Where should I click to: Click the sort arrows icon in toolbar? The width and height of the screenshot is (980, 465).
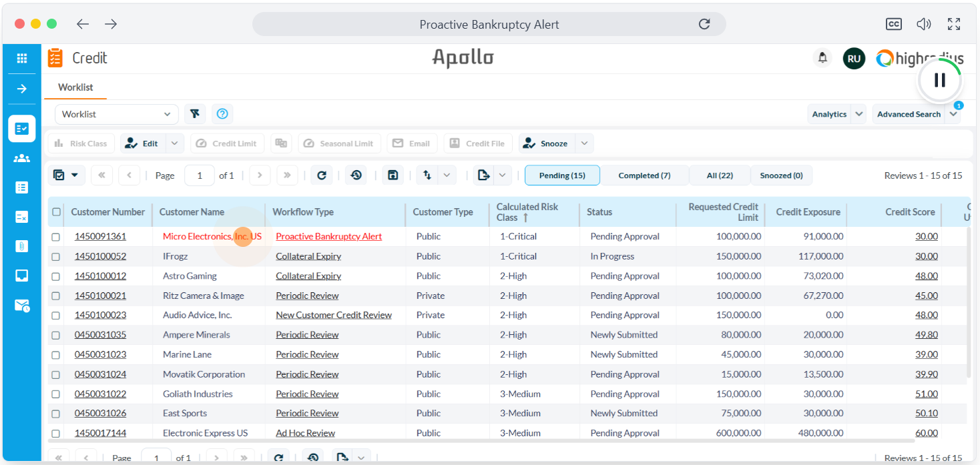427,175
